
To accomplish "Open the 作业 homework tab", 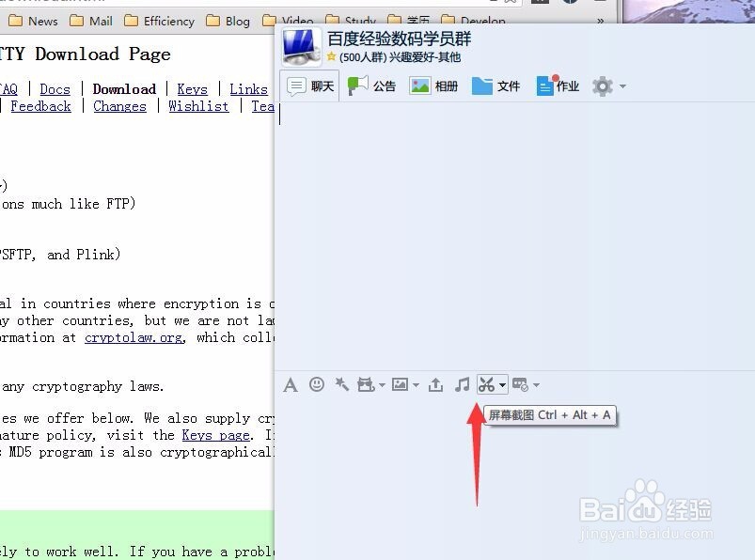I will [x=558, y=86].
